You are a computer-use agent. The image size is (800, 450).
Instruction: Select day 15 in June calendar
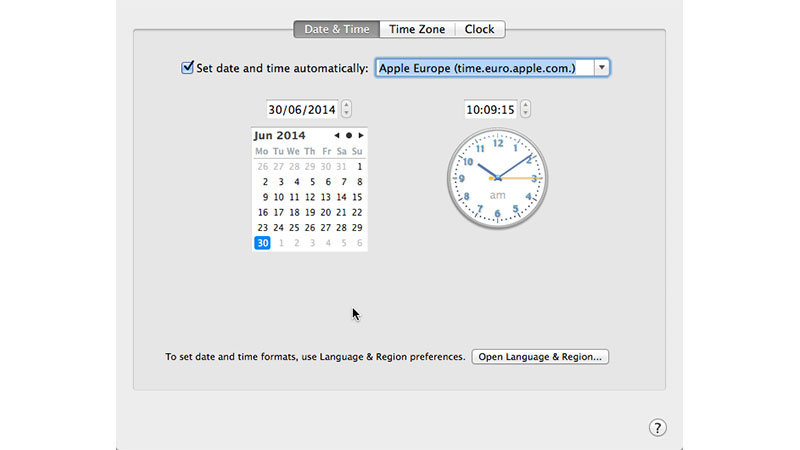[358, 197]
